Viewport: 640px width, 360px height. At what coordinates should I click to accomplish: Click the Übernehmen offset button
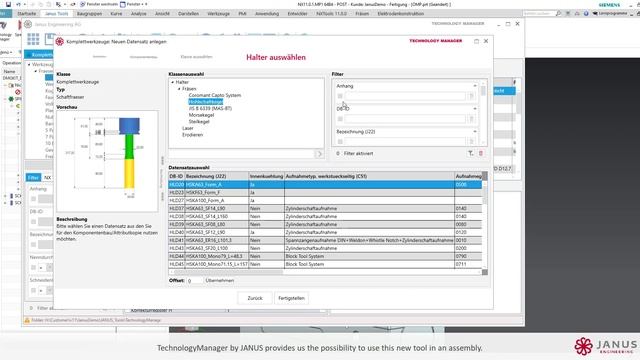click(x=220, y=281)
